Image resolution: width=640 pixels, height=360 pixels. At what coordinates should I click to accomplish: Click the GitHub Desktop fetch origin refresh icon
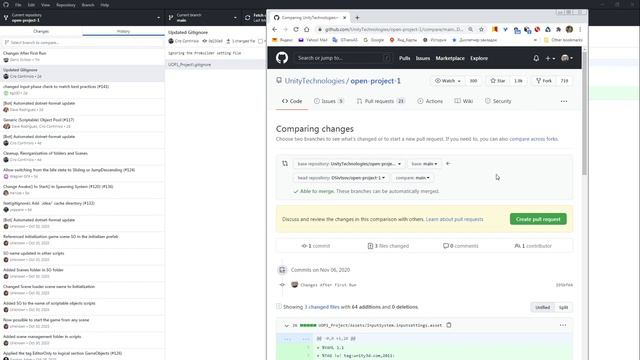point(247,18)
